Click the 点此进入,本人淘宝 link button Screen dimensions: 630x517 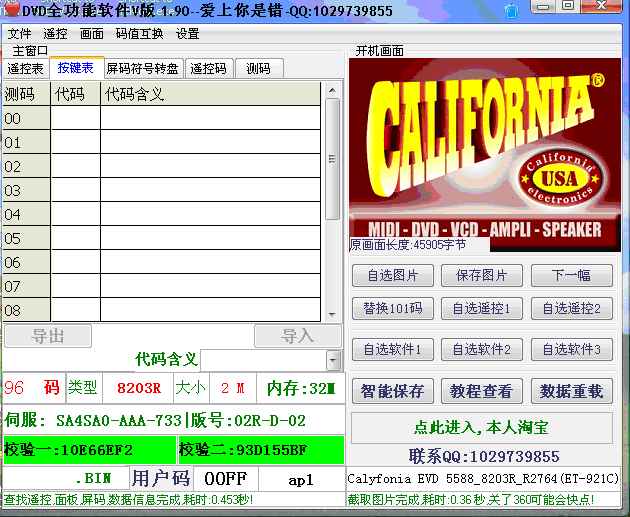(x=482, y=427)
